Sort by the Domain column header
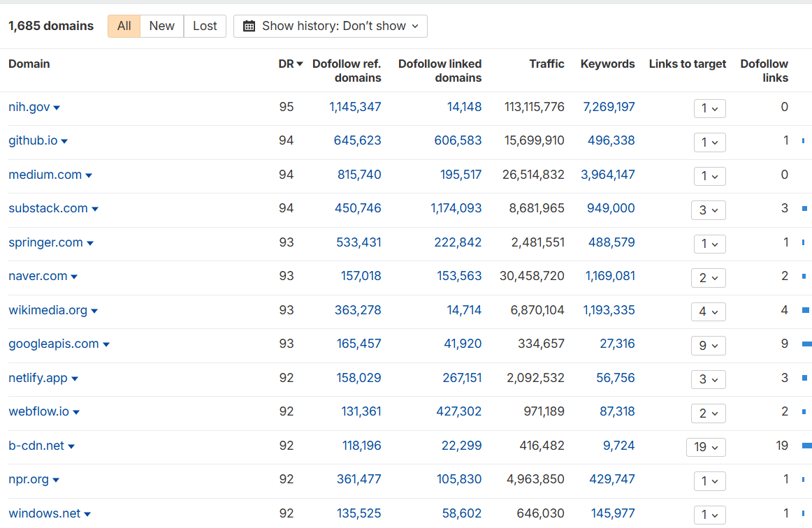This screenshot has height=528, width=812. pos(29,64)
